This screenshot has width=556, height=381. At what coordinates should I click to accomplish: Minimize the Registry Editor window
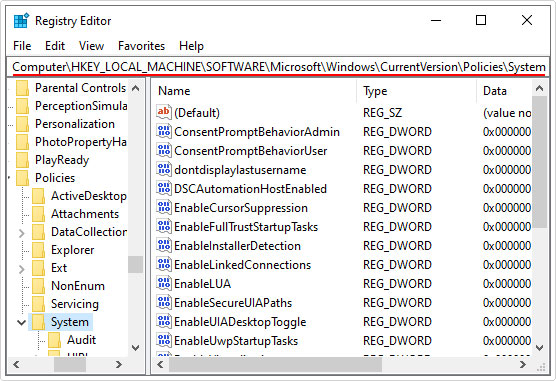436,20
